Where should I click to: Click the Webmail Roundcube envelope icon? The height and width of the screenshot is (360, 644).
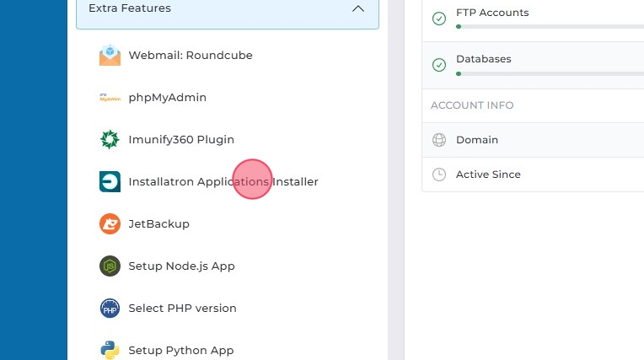pyautogui.click(x=110, y=56)
